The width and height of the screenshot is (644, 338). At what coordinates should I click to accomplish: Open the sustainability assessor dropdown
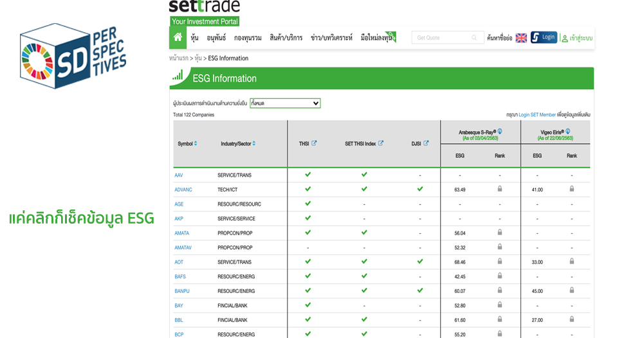click(285, 103)
